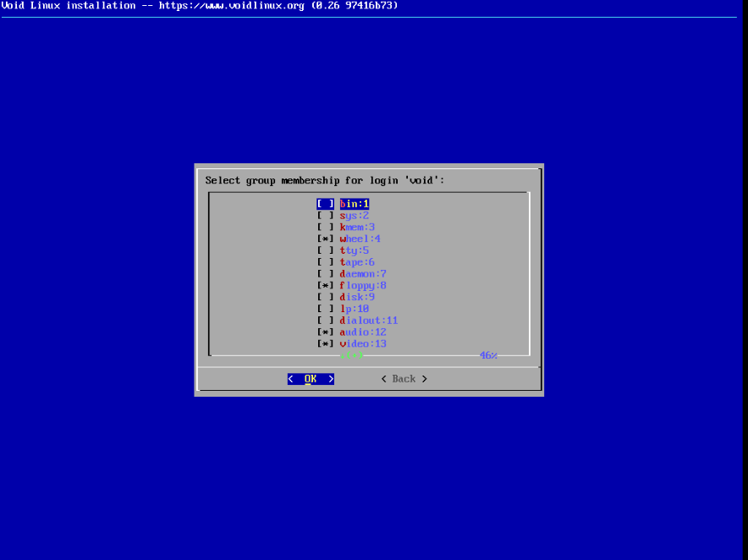The height and width of the screenshot is (560, 748).
Task: Check the tape:6 group membership
Action: click(x=325, y=261)
